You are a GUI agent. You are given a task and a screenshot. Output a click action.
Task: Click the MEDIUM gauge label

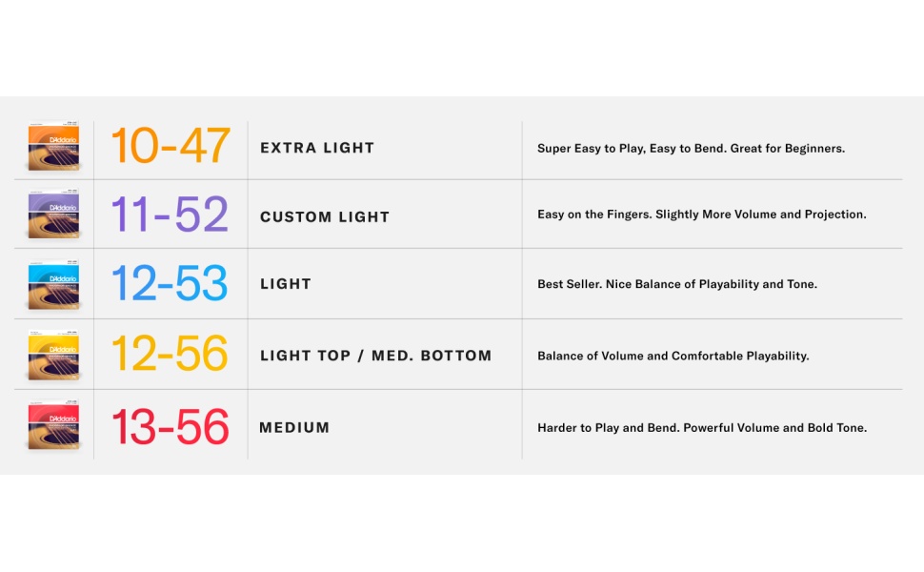294,428
